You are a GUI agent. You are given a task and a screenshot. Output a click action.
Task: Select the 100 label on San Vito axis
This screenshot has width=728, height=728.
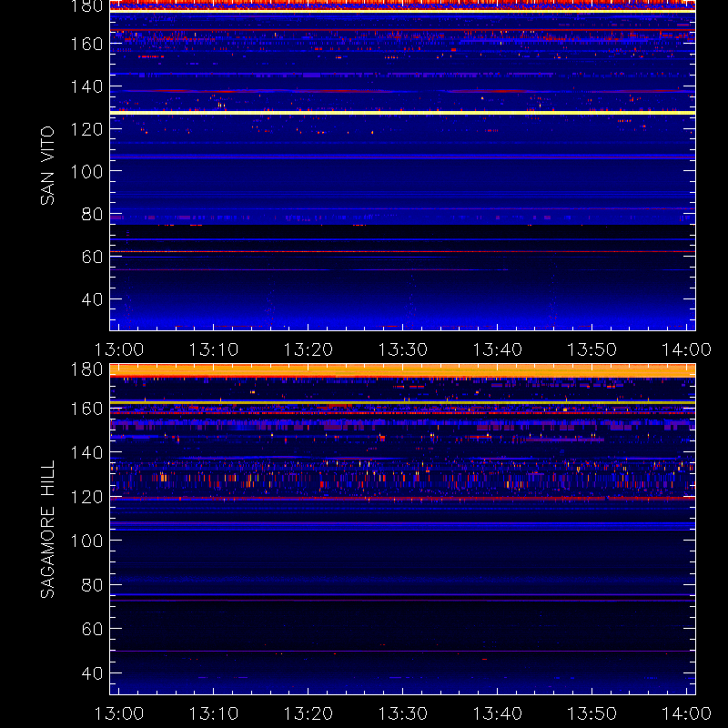[86, 172]
